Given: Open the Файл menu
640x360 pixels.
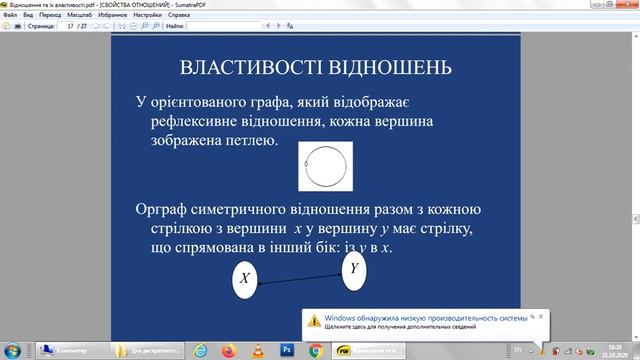Looking at the screenshot, I should (x=10, y=15).
